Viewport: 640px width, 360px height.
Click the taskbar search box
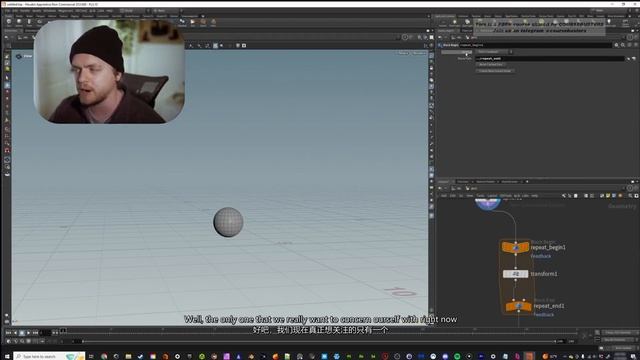[49, 356]
